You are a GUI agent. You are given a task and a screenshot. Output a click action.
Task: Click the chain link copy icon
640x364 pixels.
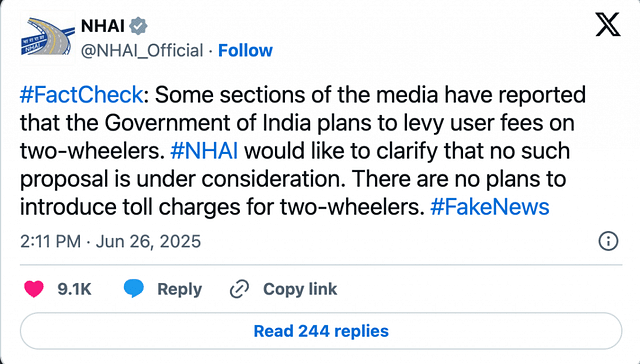point(239,289)
